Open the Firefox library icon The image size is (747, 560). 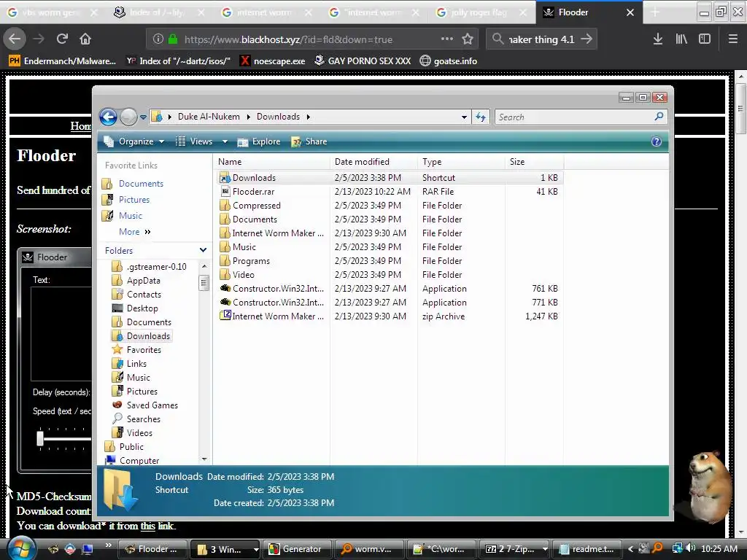click(681, 39)
